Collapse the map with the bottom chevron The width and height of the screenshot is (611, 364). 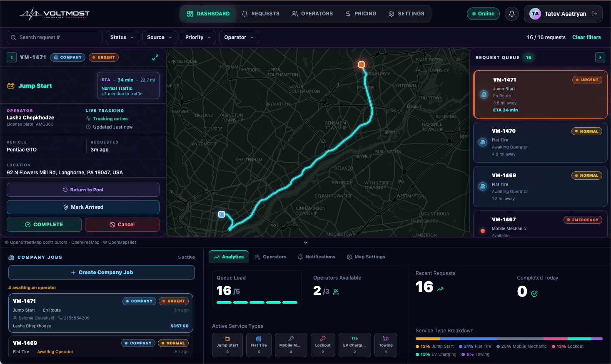pos(306,242)
